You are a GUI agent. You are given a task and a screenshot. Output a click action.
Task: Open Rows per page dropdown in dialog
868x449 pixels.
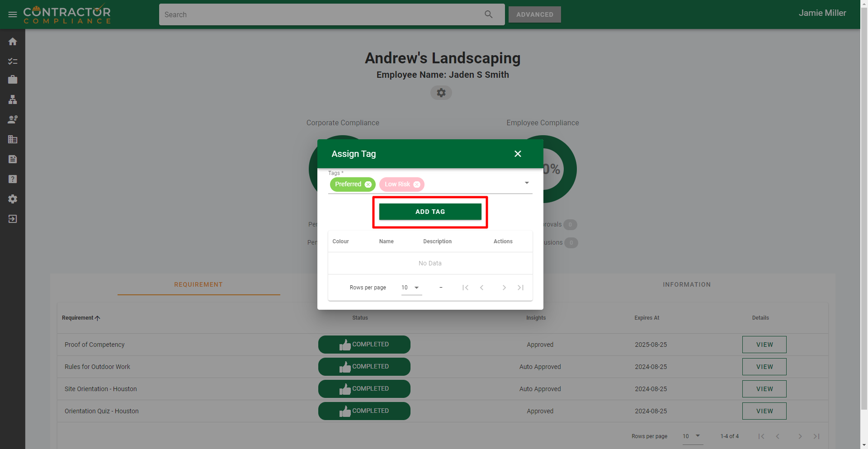[x=411, y=288]
